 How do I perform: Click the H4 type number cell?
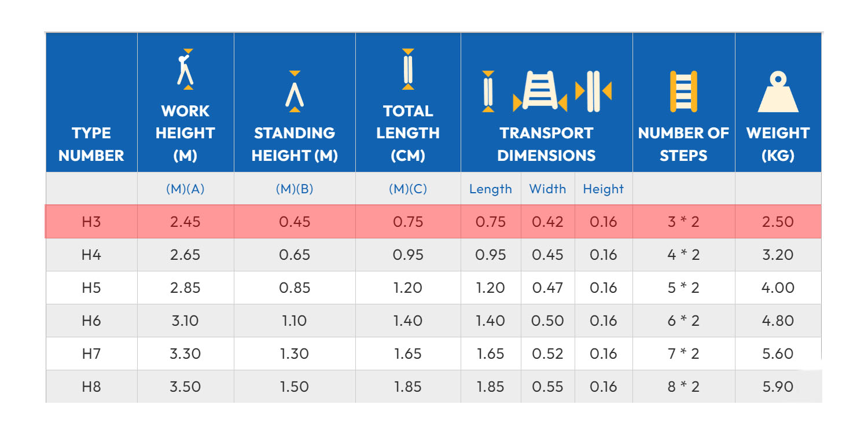[91, 255]
